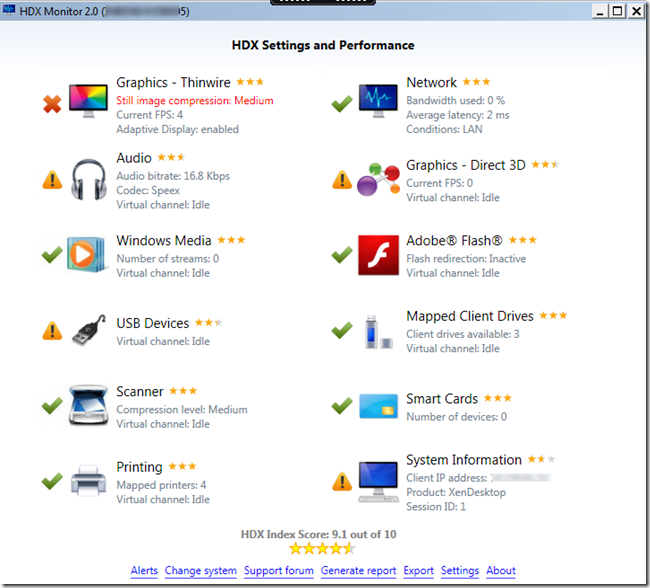Click the Mapped Client Drives USB stick icon

378,332
